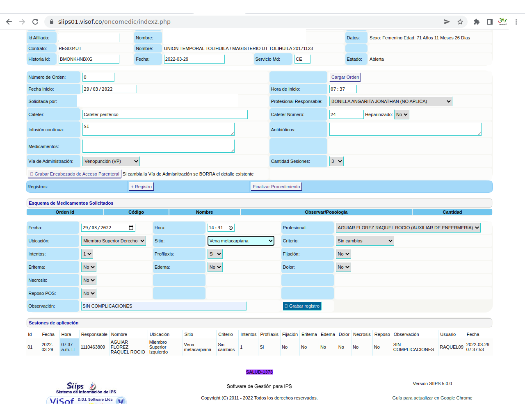Click clock icon in Hora field

point(231,228)
